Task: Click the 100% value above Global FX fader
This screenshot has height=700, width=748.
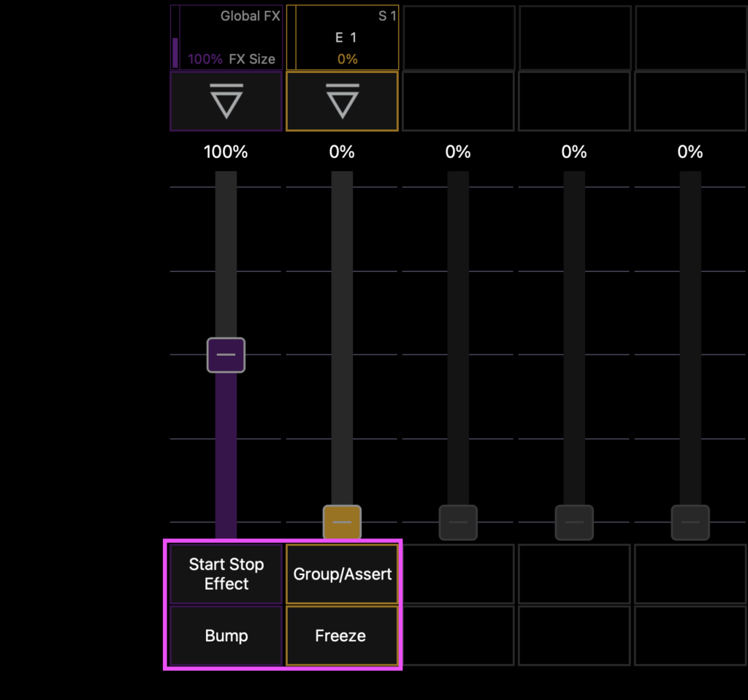Action: point(226,152)
